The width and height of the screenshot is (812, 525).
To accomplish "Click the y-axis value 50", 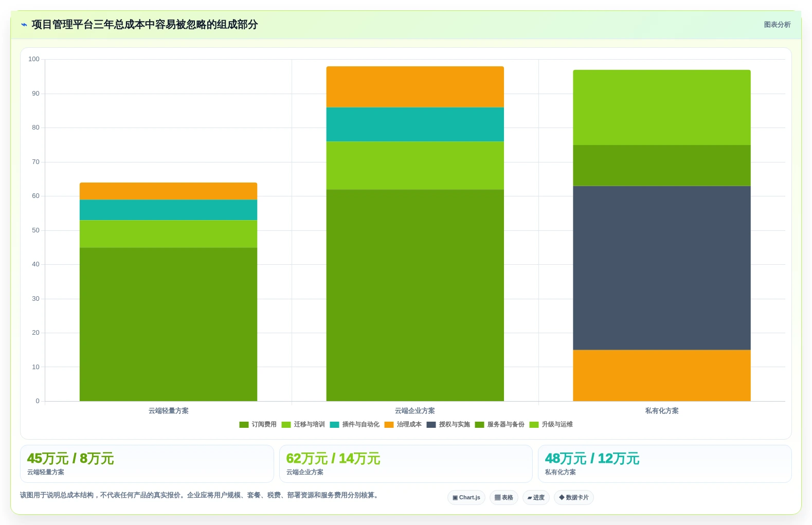I will click(x=35, y=230).
